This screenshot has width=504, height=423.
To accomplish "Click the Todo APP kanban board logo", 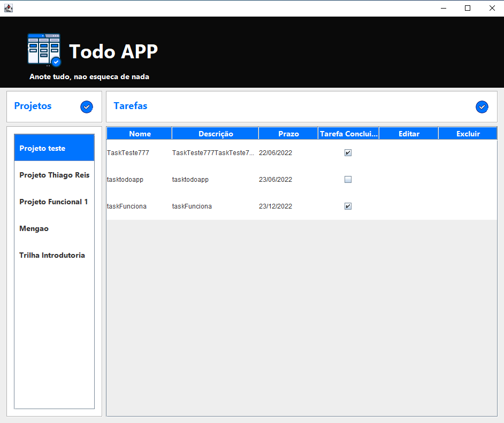I will point(43,49).
